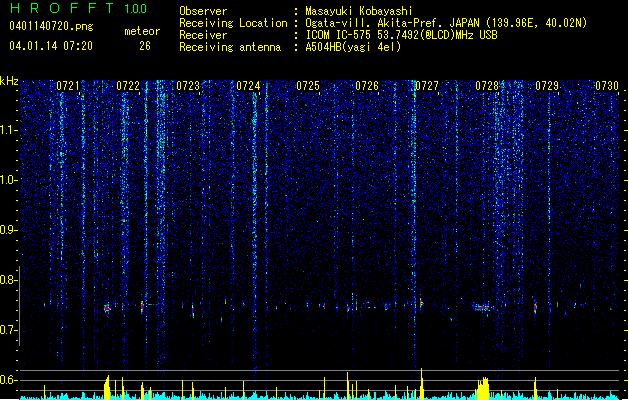Click the A504HB(yagi 4el) antenna text
Viewport: 629px width, 400px height.
pos(353,47)
